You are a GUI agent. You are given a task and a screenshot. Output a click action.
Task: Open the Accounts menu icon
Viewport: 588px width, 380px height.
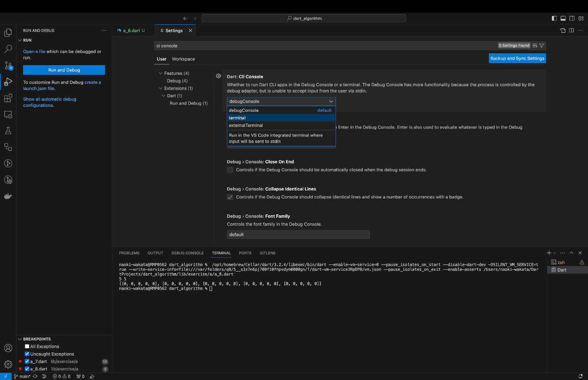8,348
